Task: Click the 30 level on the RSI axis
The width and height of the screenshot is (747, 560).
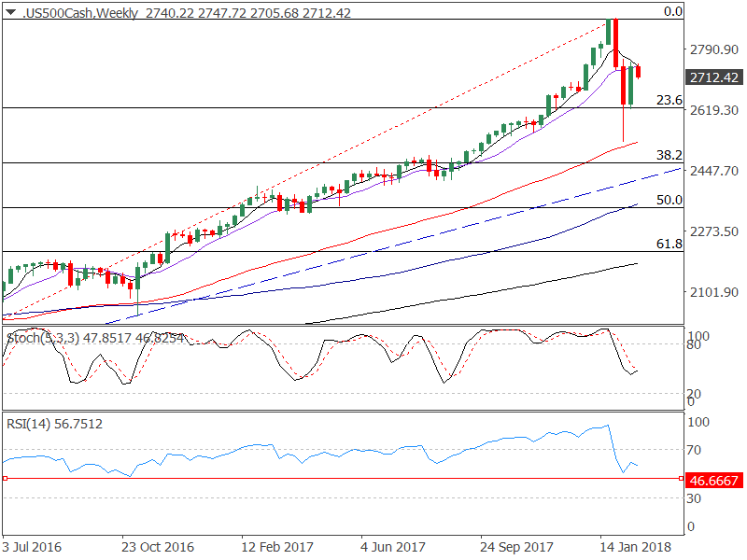Action: (x=694, y=498)
